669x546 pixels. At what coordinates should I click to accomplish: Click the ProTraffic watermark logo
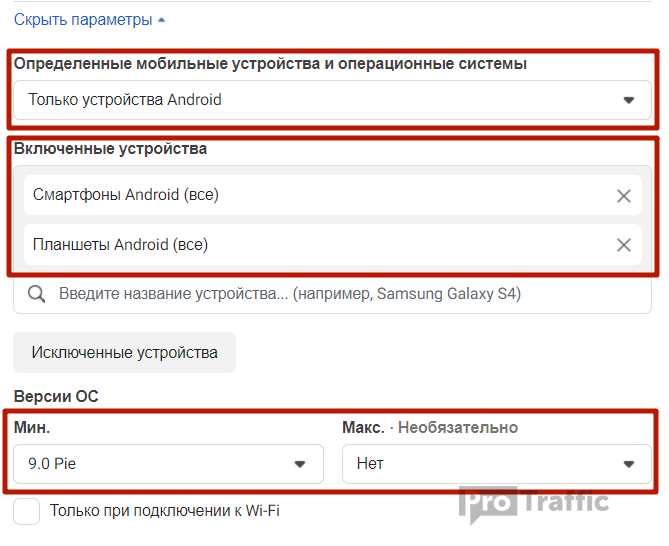point(534,503)
